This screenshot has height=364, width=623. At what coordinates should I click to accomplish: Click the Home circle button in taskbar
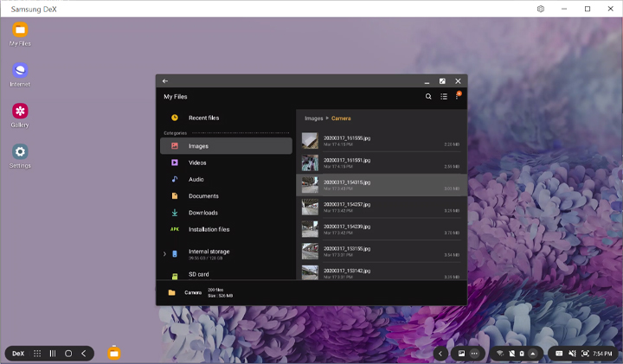point(68,354)
